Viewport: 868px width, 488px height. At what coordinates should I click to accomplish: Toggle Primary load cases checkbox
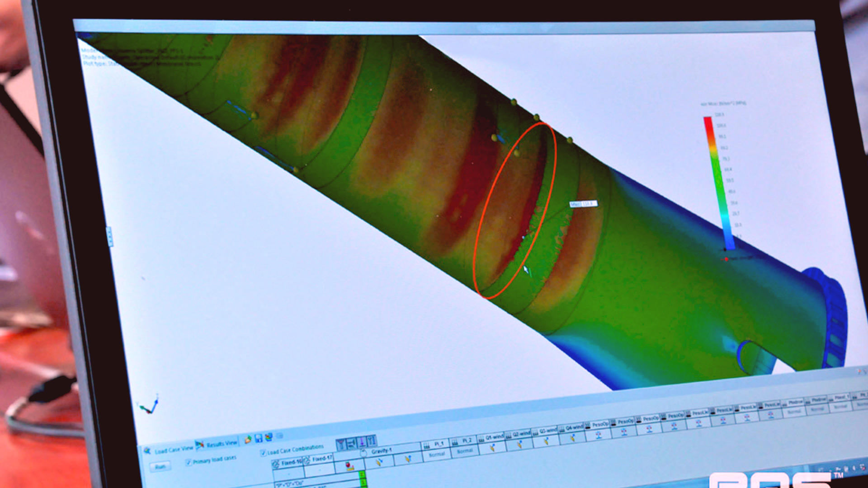[x=189, y=462]
